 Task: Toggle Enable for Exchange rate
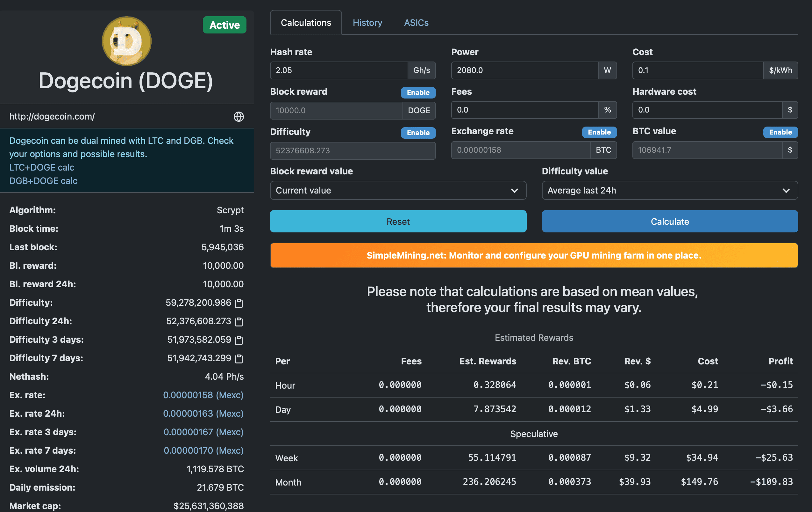point(599,132)
